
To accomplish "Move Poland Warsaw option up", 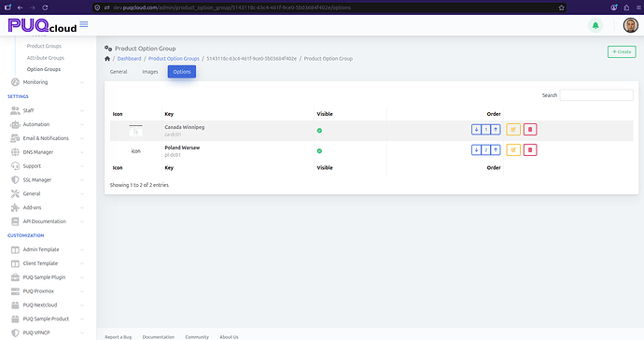I will 496,150.
